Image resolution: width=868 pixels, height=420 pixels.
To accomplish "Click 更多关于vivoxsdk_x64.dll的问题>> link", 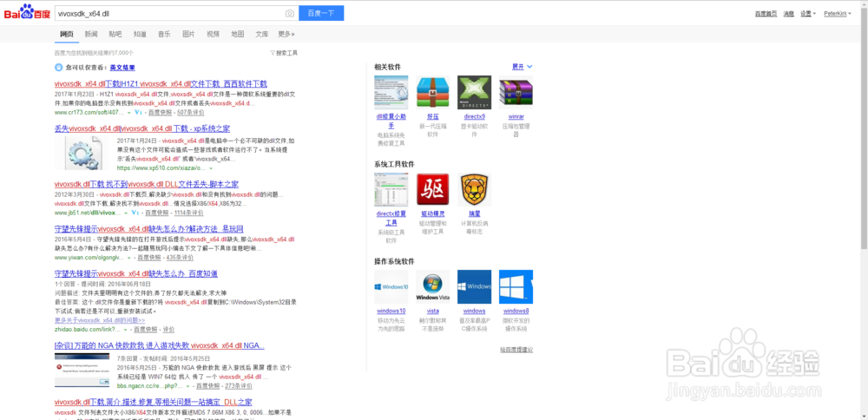I will coord(100,320).
